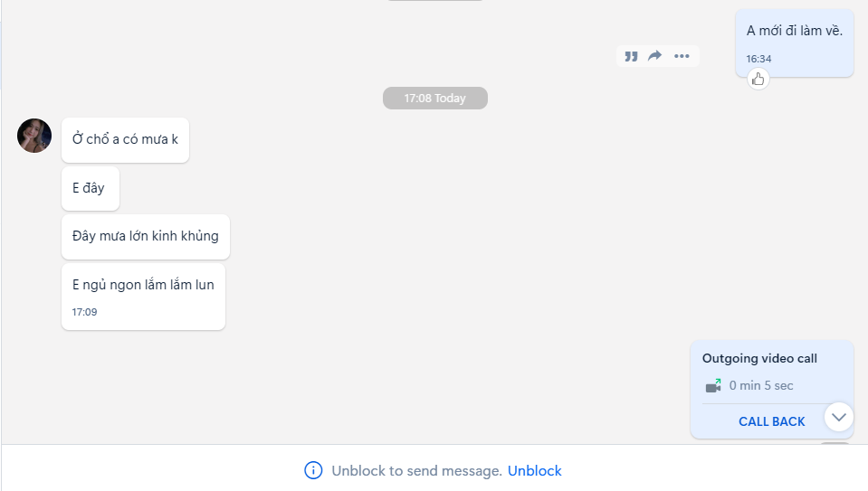868x491 pixels.
Task: Click the 16:34 timestamp on sent message
Action: click(758, 59)
